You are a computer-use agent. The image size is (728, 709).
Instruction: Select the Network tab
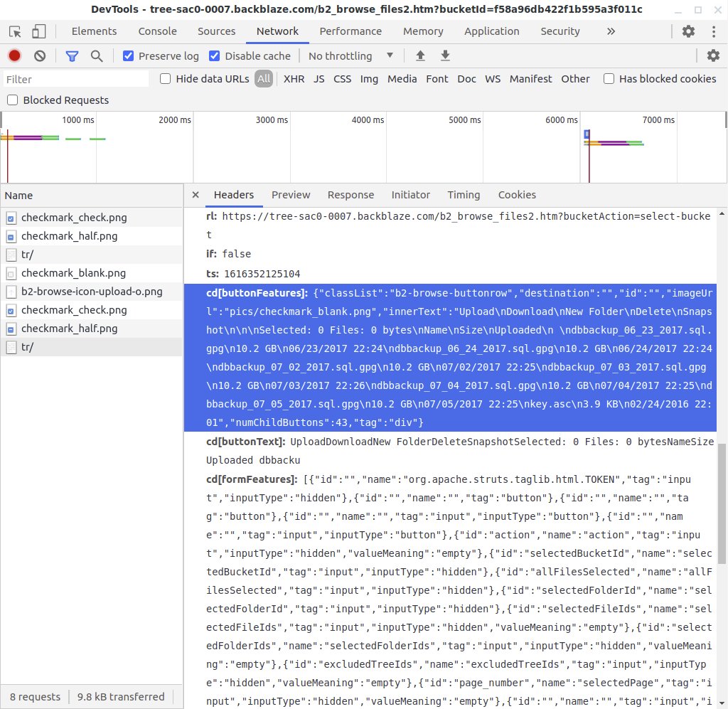(x=278, y=31)
